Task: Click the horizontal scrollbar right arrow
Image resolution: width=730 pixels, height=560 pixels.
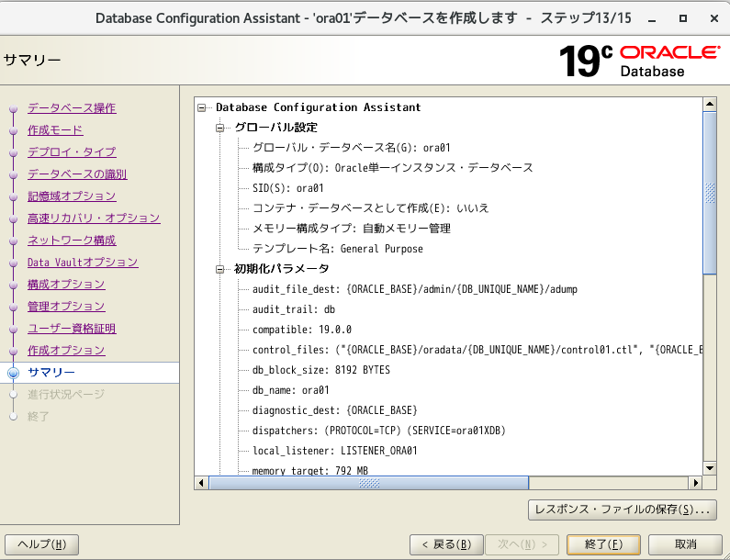Action: [x=695, y=483]
